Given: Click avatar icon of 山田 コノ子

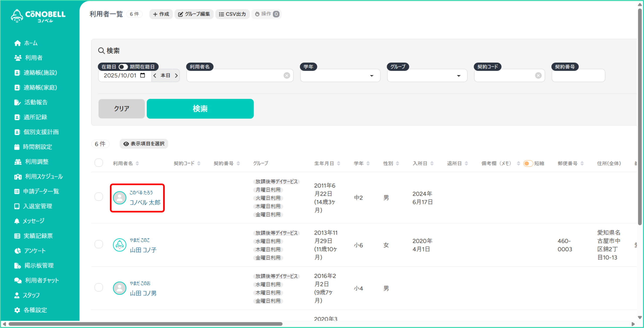Looking at the screenshot, I should click(x=119, y=245).
